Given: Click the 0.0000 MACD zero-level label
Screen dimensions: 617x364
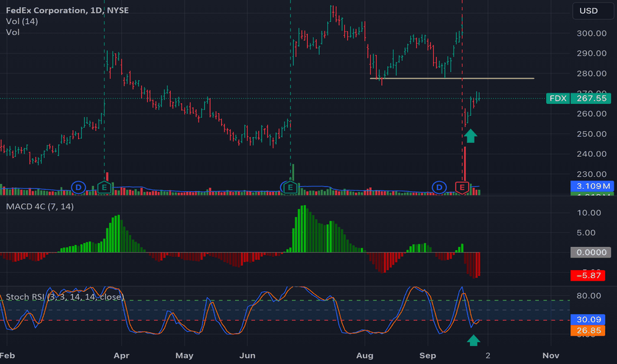Looking at the screenshot, I should pos(591,252).
